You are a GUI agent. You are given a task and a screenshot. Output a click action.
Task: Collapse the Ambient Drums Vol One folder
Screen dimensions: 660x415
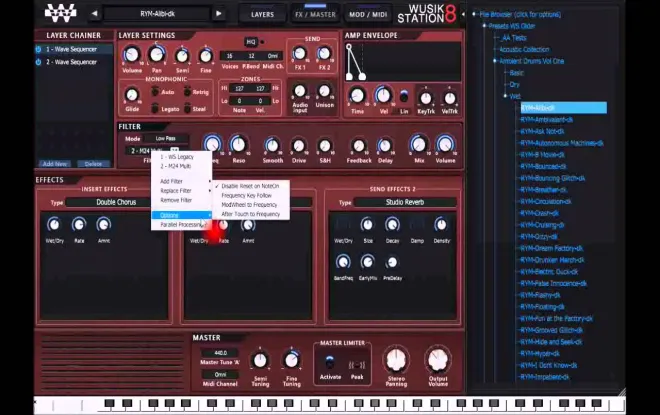pyautogui.click(x=495, y=61)
